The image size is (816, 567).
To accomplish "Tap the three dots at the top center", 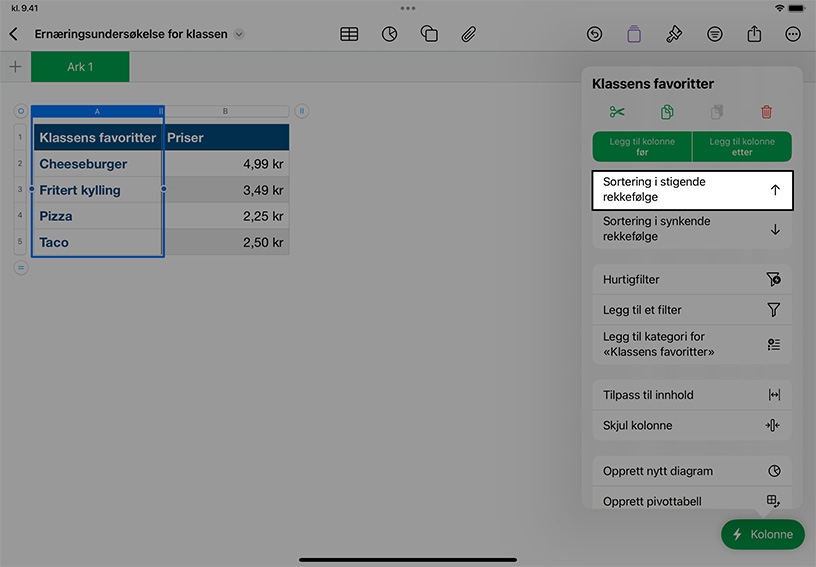I will pos(408,8).
